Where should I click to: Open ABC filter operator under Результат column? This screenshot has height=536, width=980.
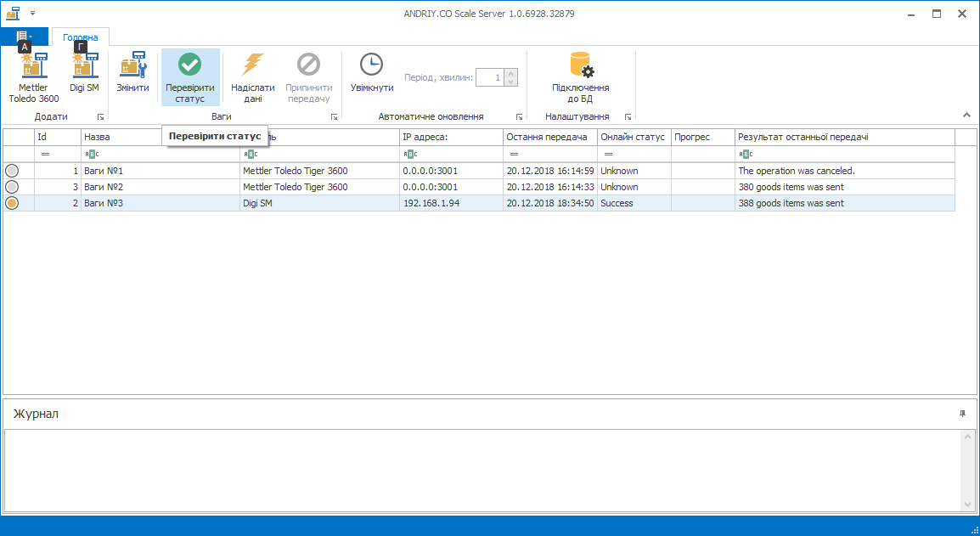click(746, 154)
